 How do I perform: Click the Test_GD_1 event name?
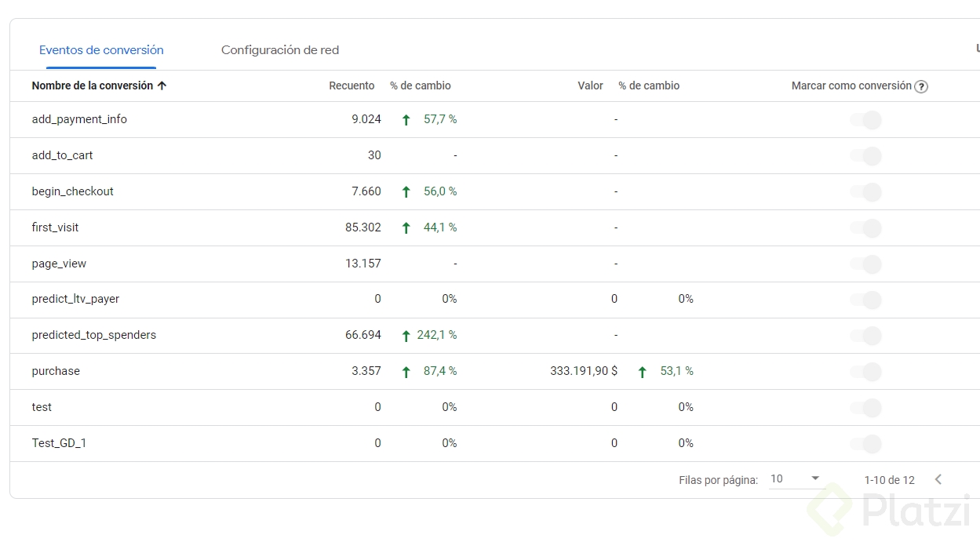[59, 443]
